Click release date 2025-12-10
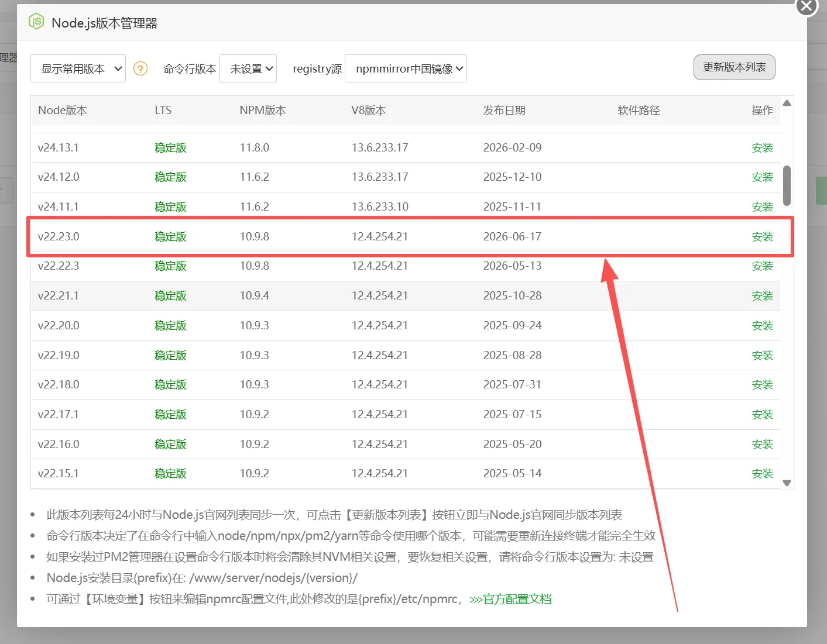The image size is (827, 644). pyautogui.click(x=513, y=177)
